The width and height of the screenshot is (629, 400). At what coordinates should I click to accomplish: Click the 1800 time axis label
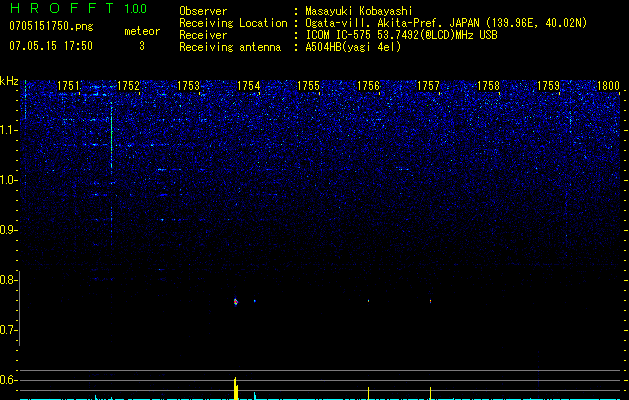(608, 86)
